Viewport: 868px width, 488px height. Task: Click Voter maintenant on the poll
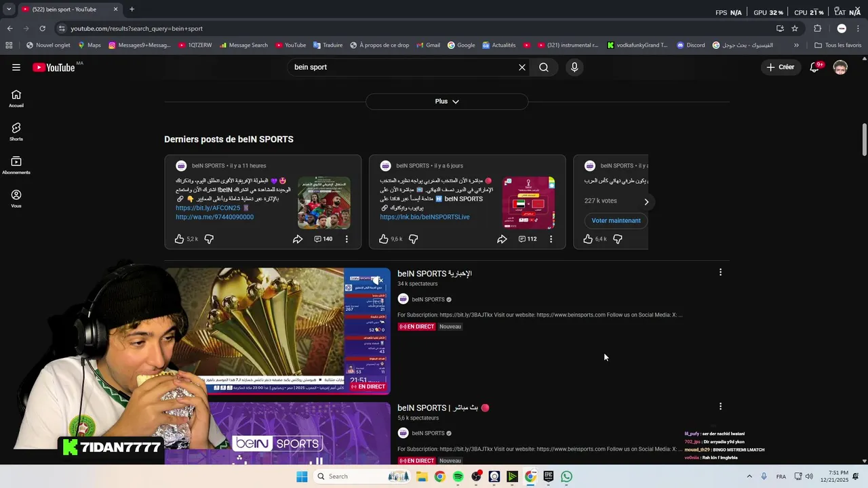616,220
